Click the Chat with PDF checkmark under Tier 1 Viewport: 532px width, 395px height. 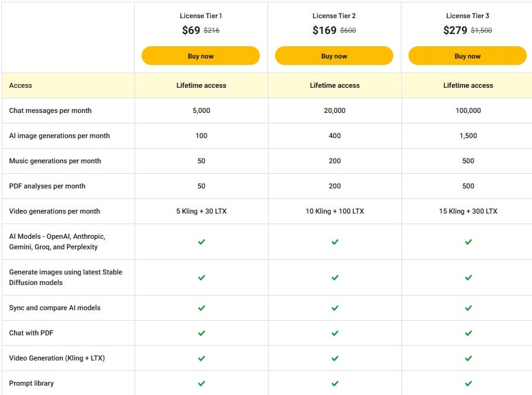201,333
